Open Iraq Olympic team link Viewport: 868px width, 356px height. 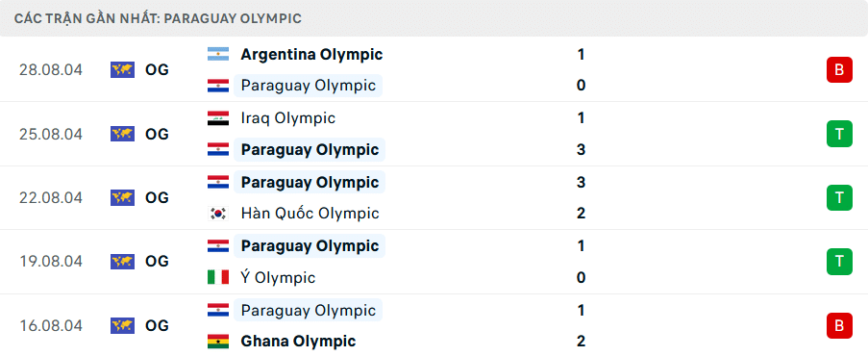(x=287, y=118)
